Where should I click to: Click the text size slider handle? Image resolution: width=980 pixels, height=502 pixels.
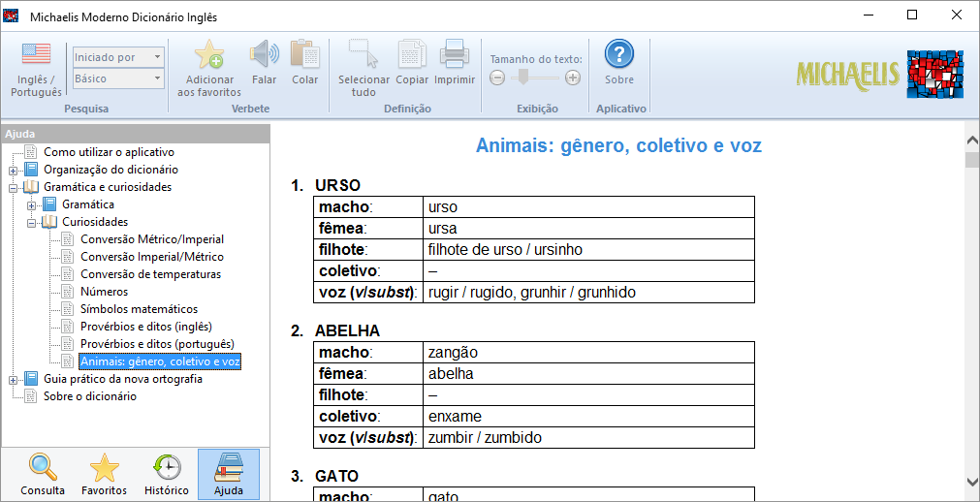click(522, 78)
